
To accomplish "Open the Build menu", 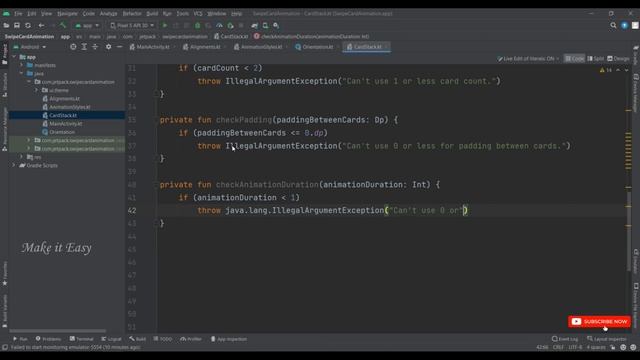I will 152,13.
